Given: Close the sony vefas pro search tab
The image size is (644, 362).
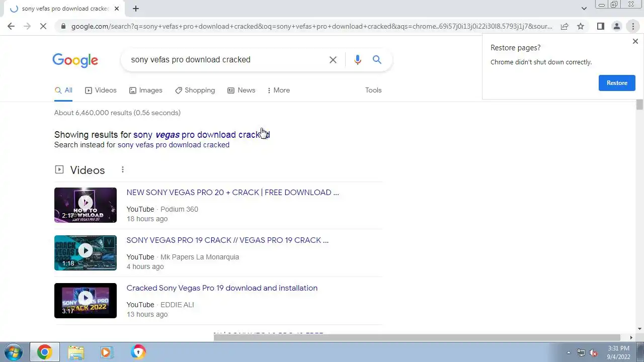Looking at the screenshot, I should 117,9.
